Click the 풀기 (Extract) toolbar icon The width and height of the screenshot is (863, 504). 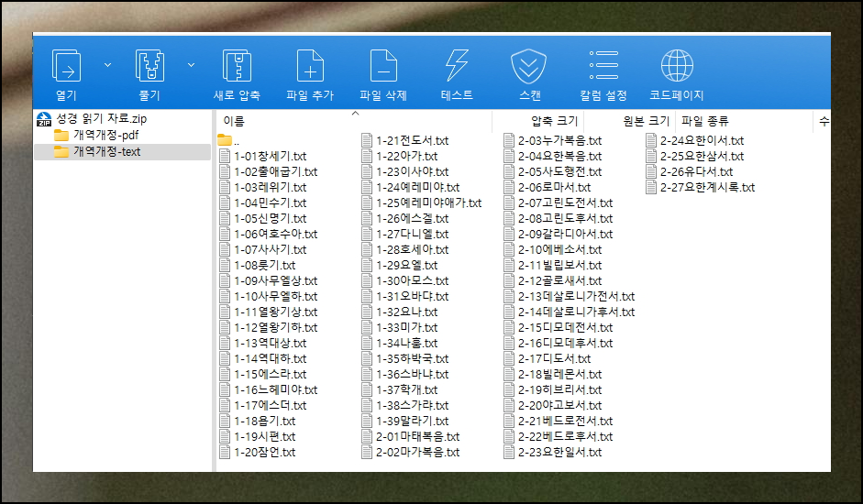149,67
